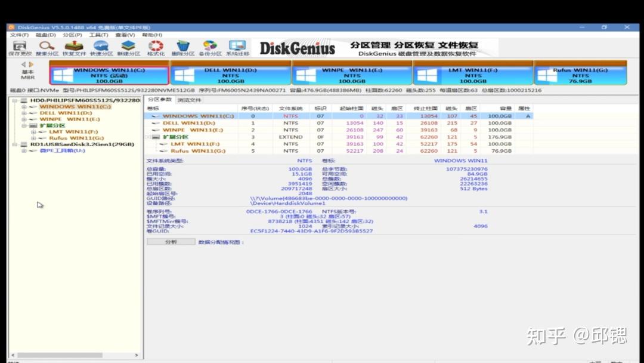Launch the System Migration (系统迁移) tool
Viewport: 644px width, 363px height.
point(237,48)
